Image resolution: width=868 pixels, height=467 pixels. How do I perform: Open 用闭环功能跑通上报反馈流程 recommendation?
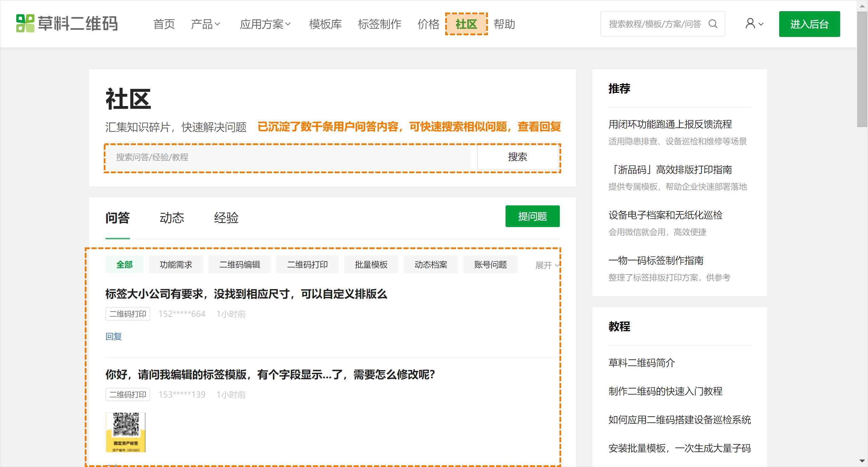(670, 124)
